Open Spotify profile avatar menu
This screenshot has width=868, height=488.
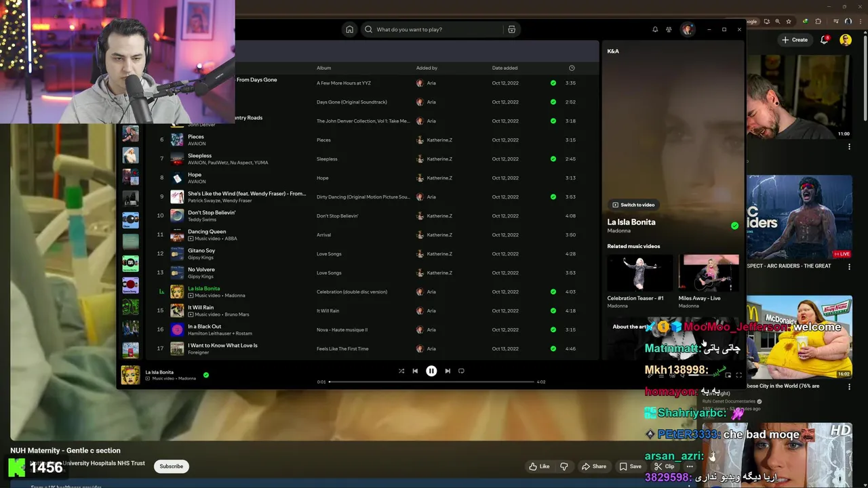688,30
